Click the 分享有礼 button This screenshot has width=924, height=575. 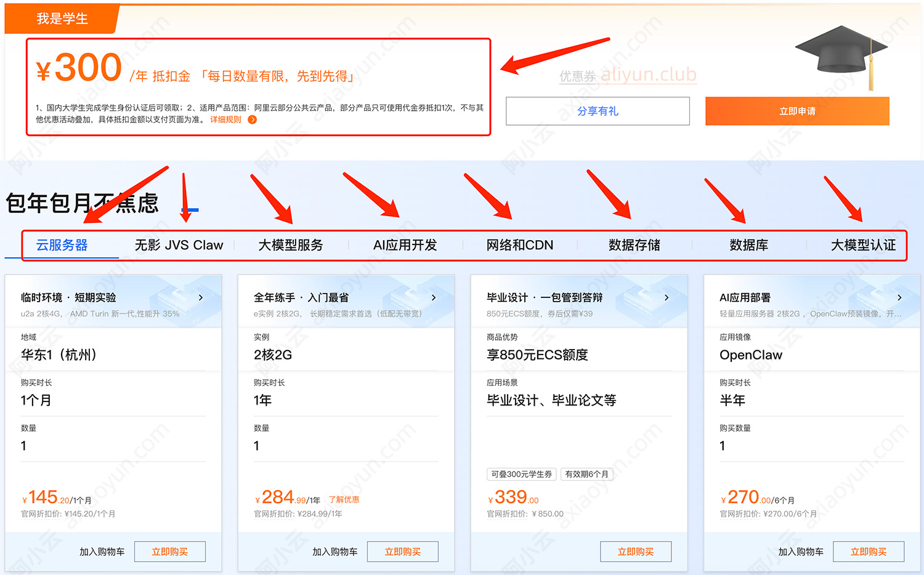coord(598,111)
